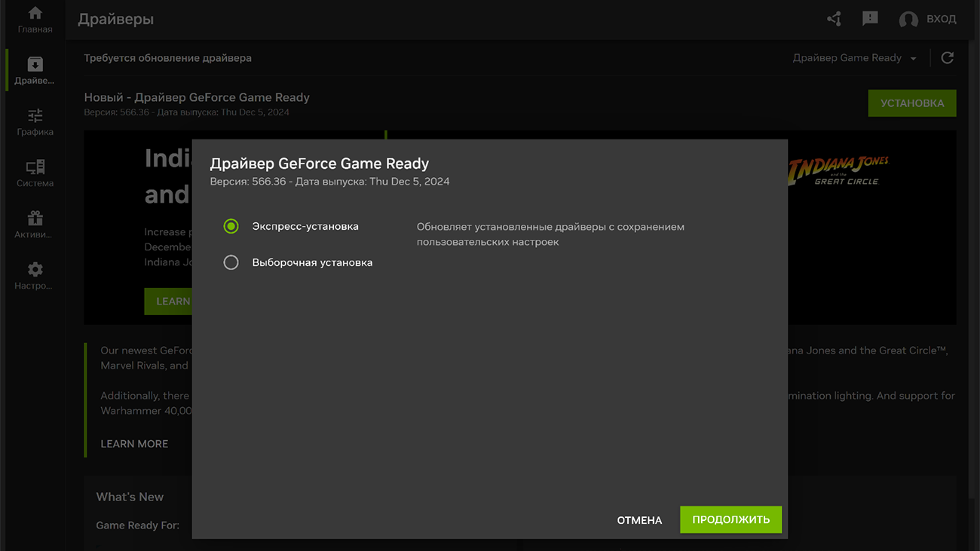
Task: Click the dialog version 566.36 line
Action: (329, 182)
